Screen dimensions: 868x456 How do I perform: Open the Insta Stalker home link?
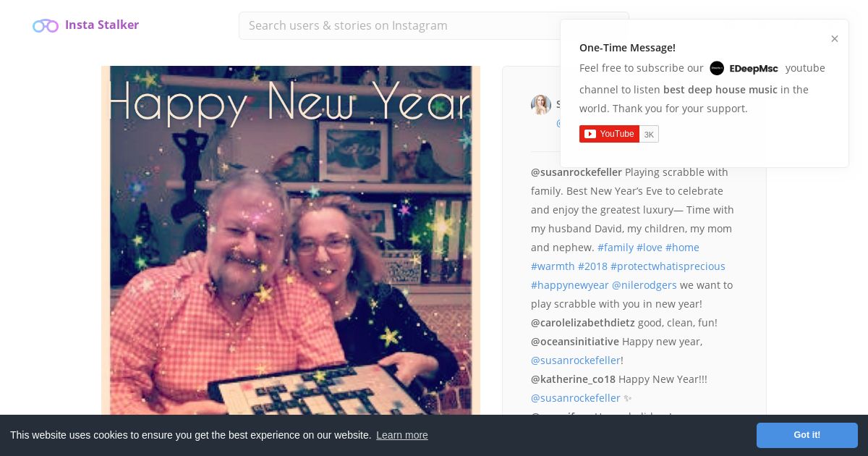(x=102, y=25)
